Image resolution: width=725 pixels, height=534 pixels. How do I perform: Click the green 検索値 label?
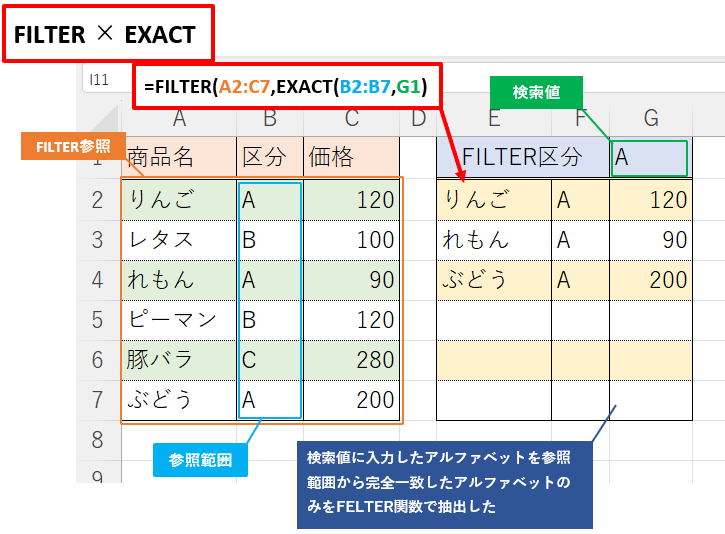pos(535,92)
